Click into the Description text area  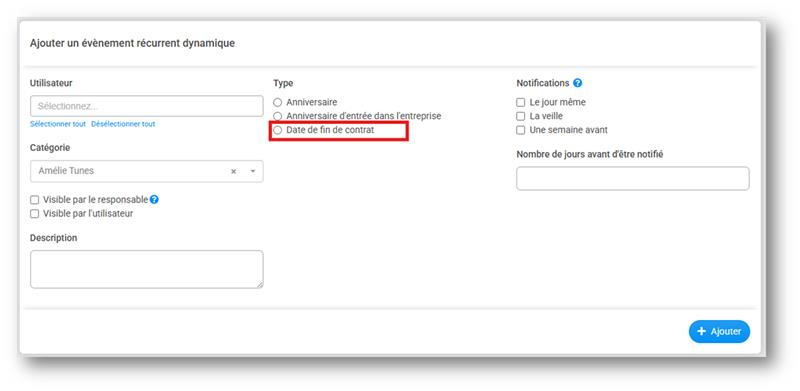point(147,269)
